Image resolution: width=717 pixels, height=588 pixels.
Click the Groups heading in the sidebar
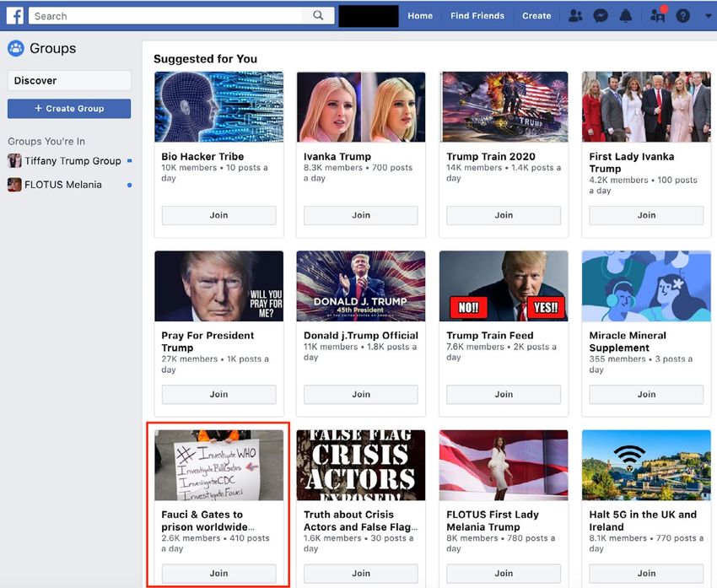click(52, 48)
